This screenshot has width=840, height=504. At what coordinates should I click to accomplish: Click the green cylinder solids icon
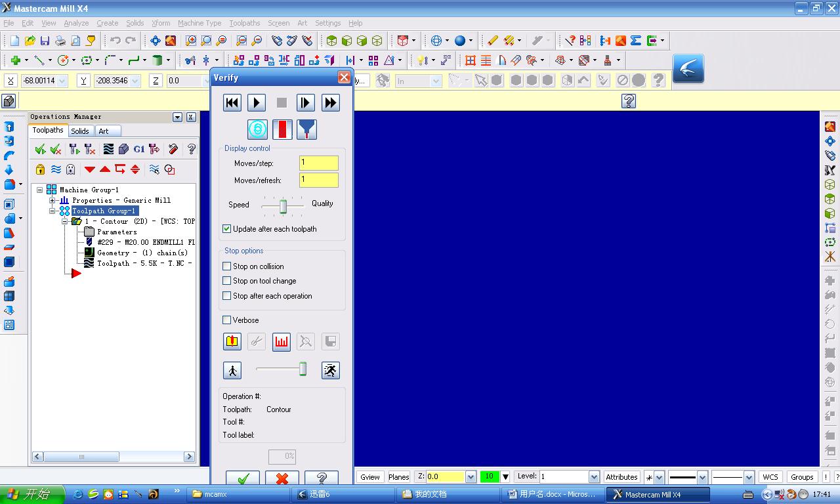(x=157, y=60)
